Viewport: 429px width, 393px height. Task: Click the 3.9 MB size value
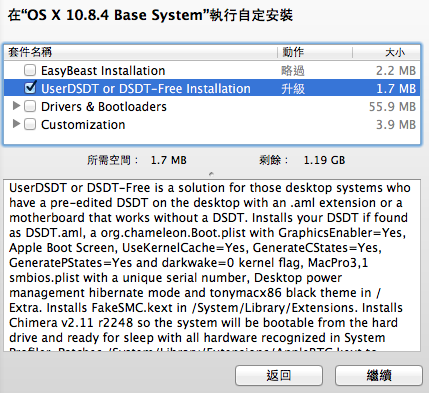tap(396, 125)
